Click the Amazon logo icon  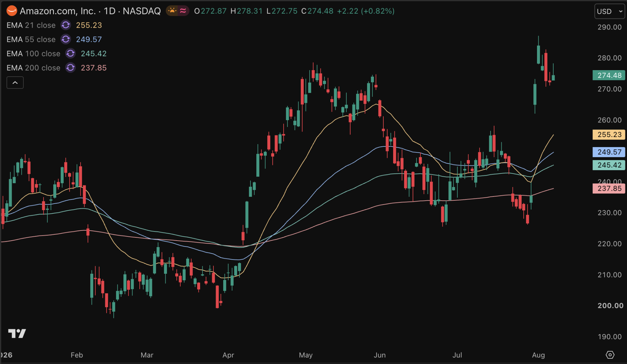(x=12, y=11)
